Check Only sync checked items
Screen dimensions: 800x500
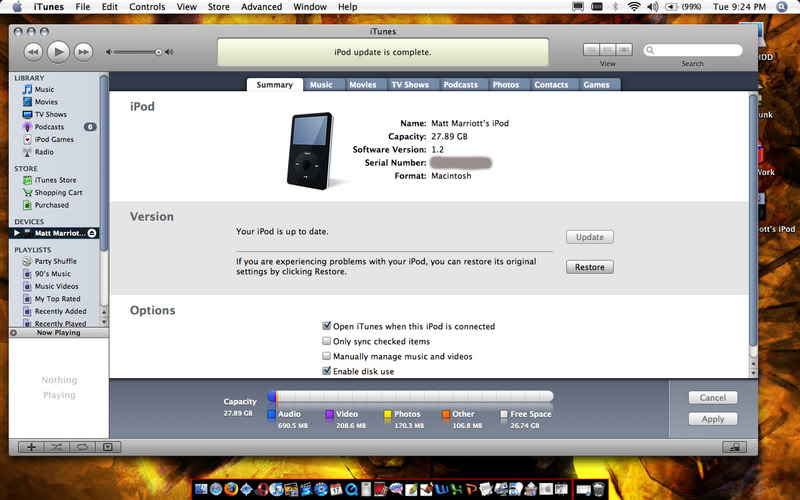click(327, 341)
